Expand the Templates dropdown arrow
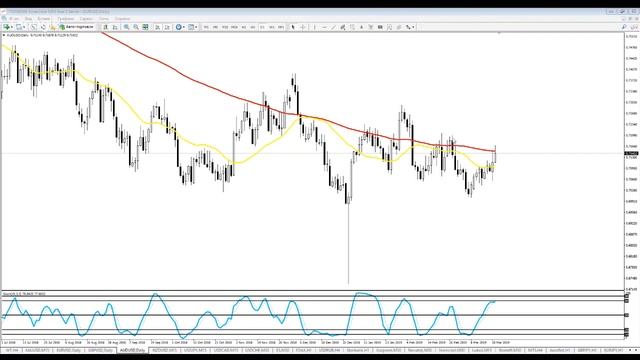 tap(196, 27)
